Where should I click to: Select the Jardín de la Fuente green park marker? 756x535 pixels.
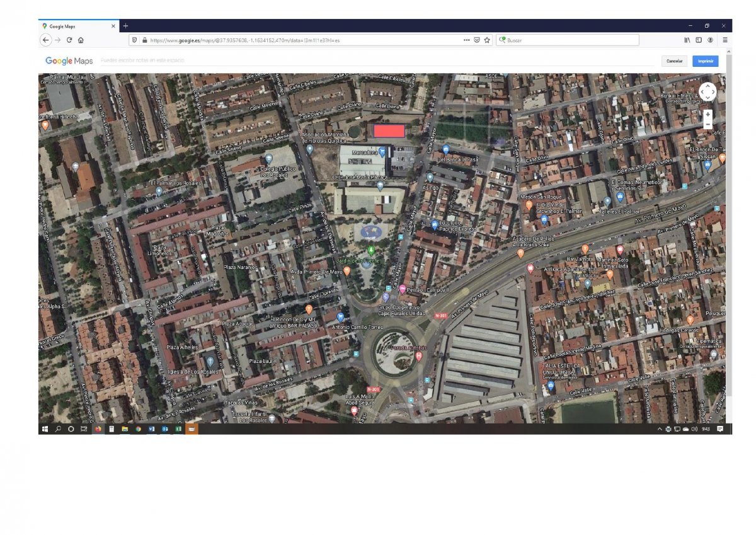tap(370, 251)
